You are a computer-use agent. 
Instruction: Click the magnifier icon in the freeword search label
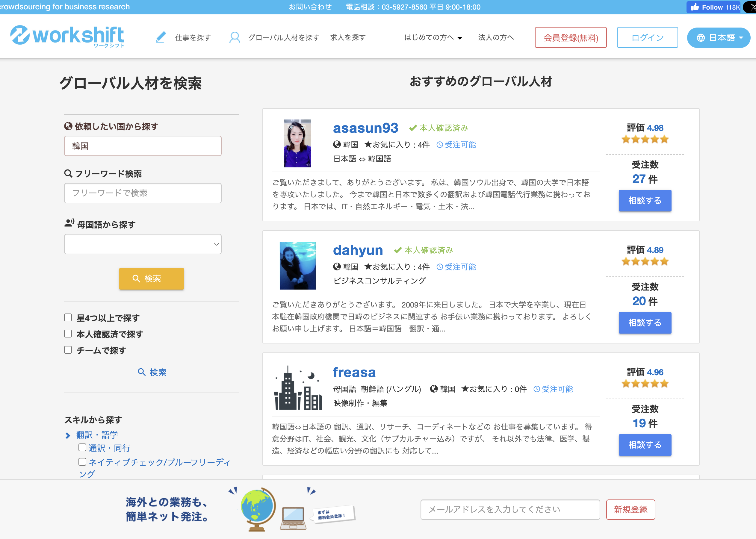68,173
